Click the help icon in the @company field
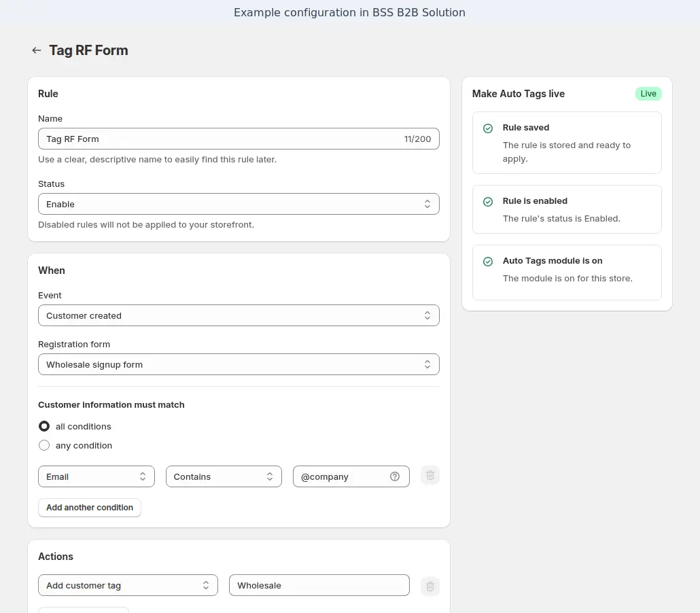The height and width of the screenshot is (613, 700). (395, 476)
